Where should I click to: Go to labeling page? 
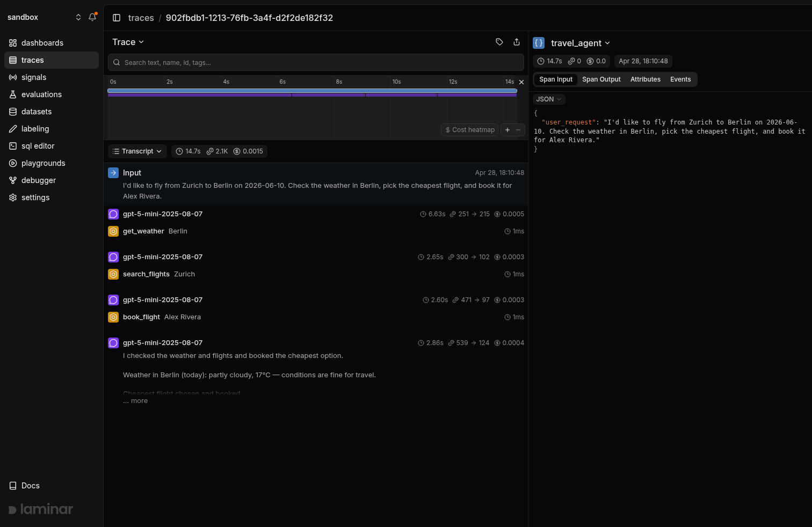[x=52, y=129]
